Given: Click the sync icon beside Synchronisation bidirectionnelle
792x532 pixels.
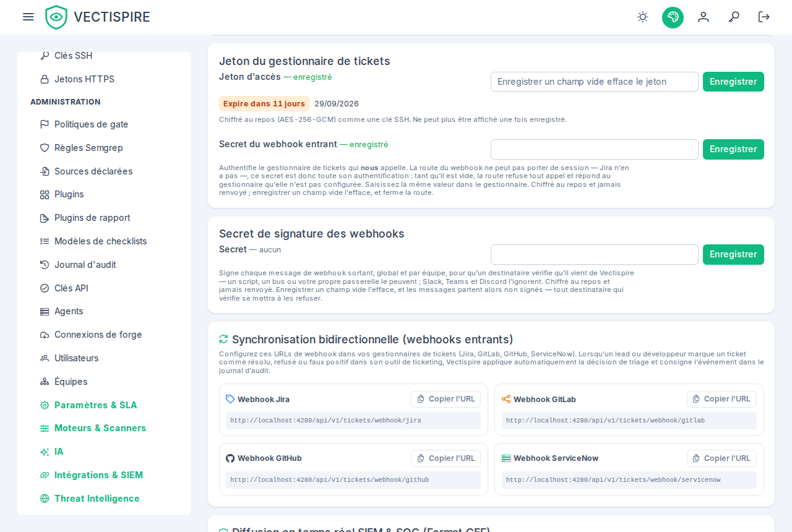Looking at the screenshot, I should (223, 339).
